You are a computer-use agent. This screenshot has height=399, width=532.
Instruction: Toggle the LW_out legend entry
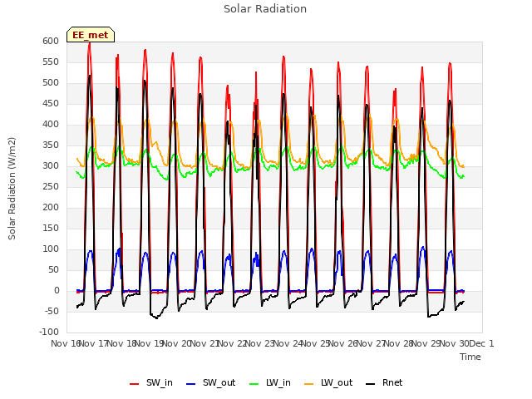[x=328, y=383]
